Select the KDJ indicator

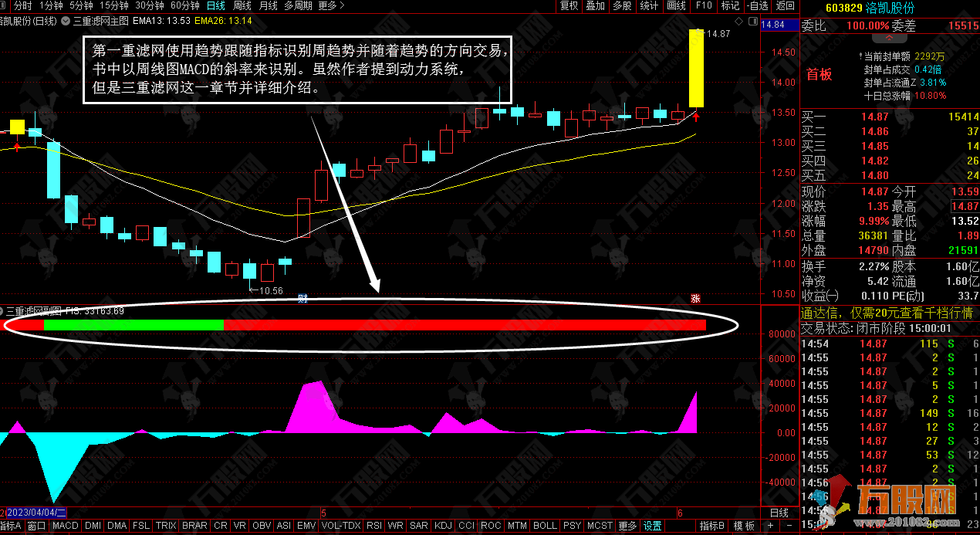[444, 526]
